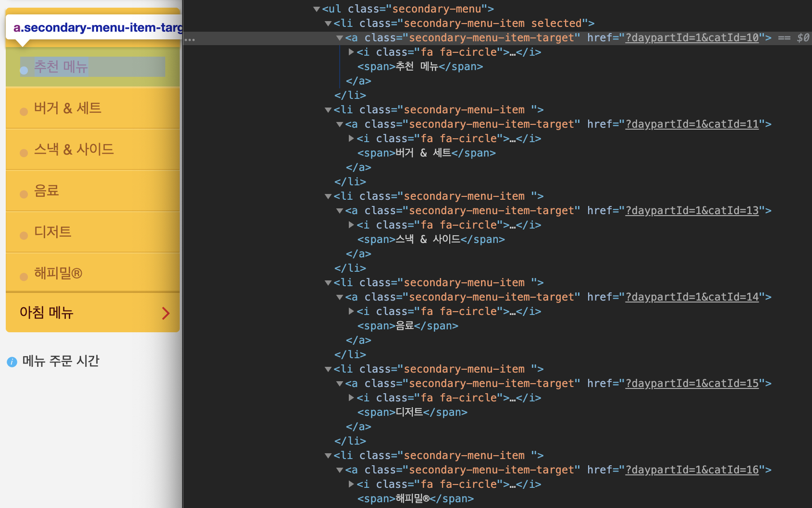This screenshot has height=508, width=812.
Task: Follow the ?daypartId=1&catId=14 href link
Action: [692, 297]
